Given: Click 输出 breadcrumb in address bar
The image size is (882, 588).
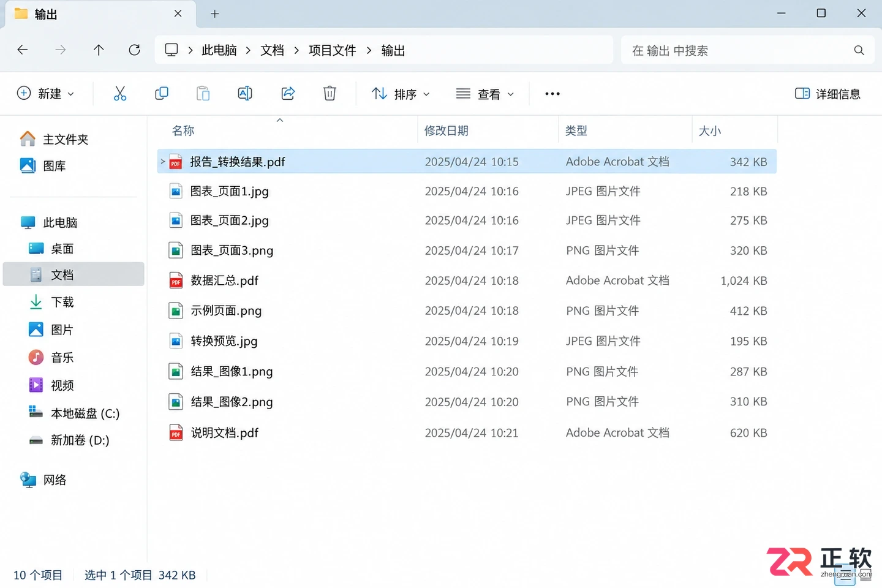Looking at the screenshot, I should [x=393, y=50].
